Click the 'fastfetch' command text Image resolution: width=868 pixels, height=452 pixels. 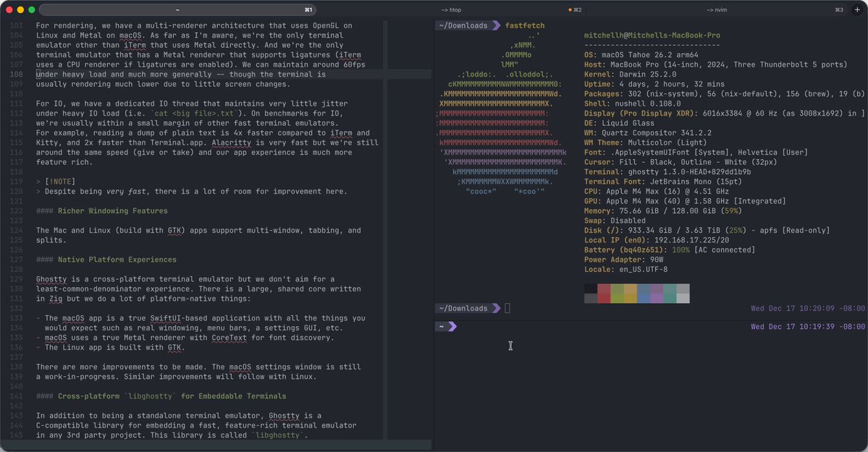[524, 25]
